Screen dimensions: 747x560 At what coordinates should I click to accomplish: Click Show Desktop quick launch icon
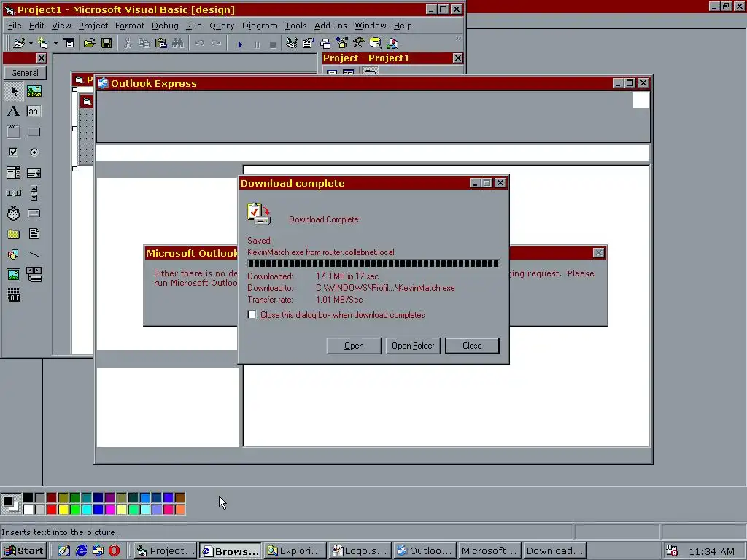click(64, 551)
